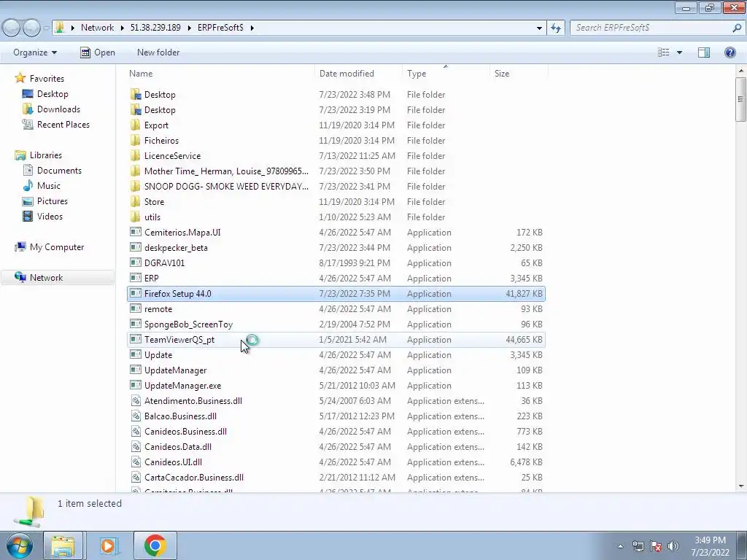This screenshot has height=560, width=747.
Task: Click the SpongeBob_ScreenToy application icon
Action: tap(136, 324)
